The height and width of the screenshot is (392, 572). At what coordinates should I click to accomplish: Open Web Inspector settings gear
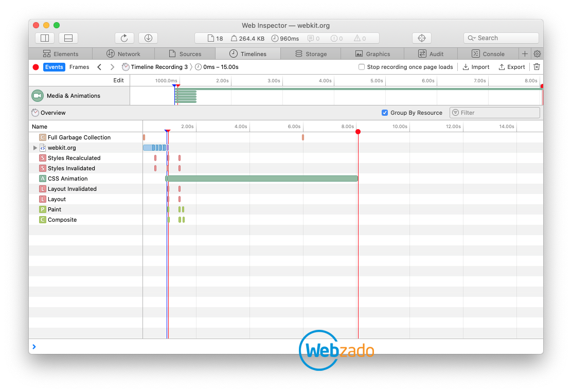537,54
